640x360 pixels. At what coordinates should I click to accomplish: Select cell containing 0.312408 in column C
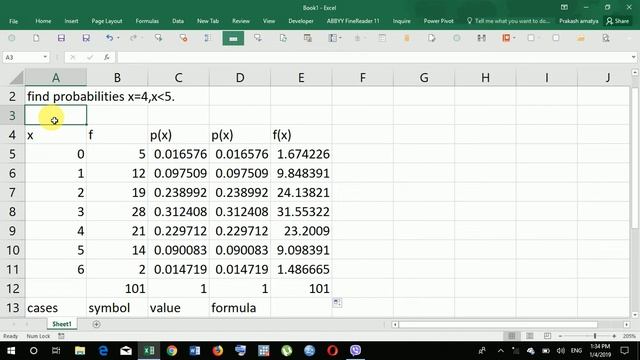(178, 211)
